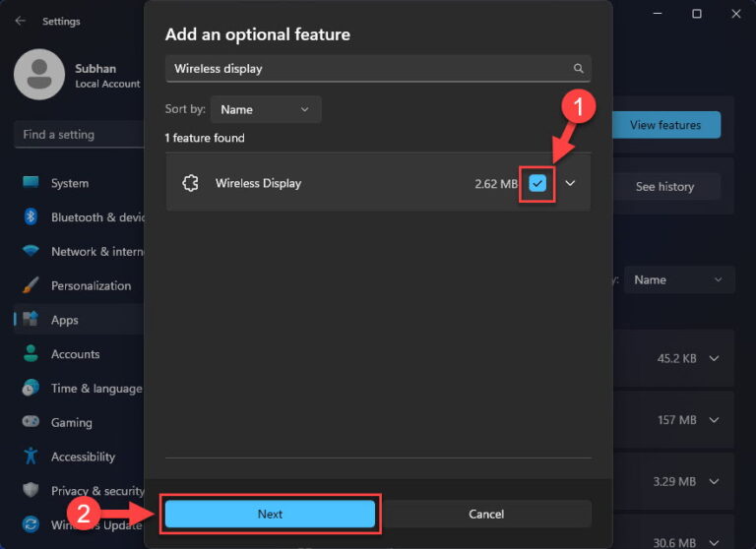Expand the 45.2 KB feature row
The height and width of the screenshot is (549, 756).
pyautogui.click(x=714, y=358)
